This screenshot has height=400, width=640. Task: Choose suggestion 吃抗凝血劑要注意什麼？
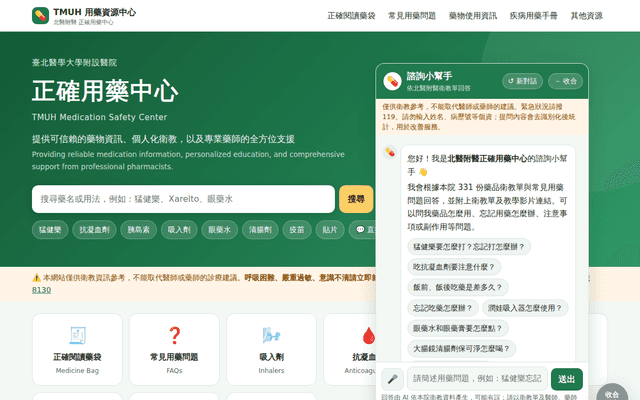(x=454, y=267)
